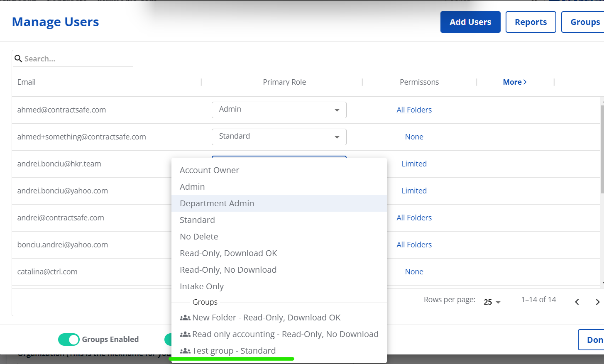Open the rows per page dropdown showing 25
The height and width of the screenshot is (364, 604).
click(x=492, y=302)
